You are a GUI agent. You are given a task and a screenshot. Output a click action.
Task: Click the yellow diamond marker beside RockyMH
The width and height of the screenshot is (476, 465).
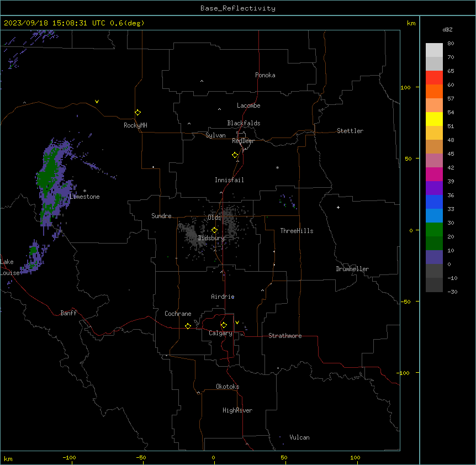[137, 113]
